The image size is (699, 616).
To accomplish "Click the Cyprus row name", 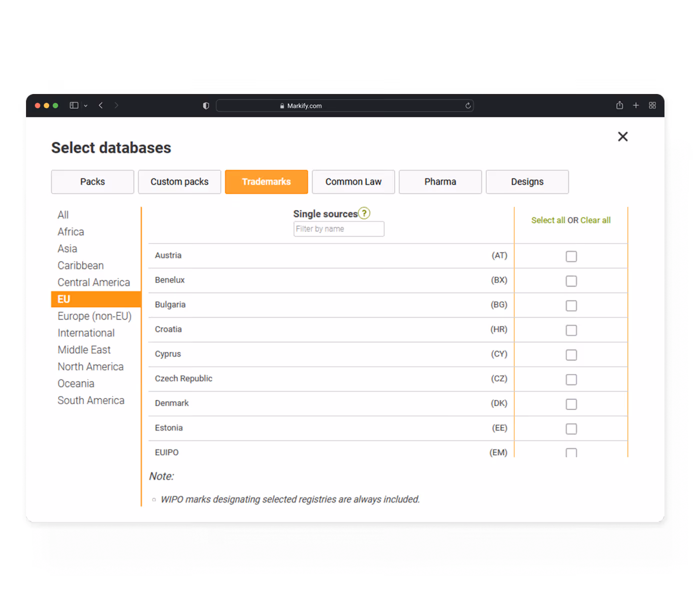I will (x=168, y=354).
